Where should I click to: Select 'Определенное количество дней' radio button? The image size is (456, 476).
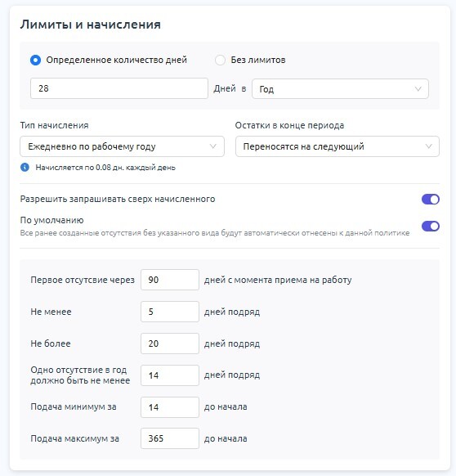35,60
